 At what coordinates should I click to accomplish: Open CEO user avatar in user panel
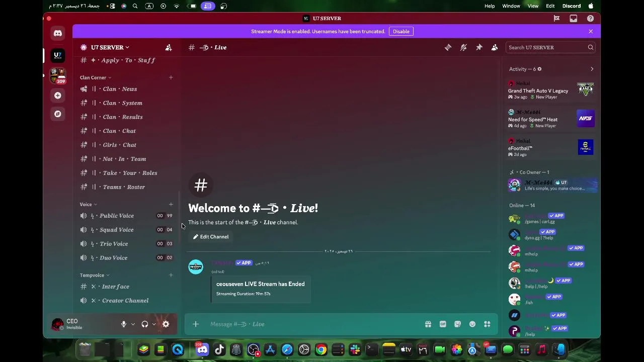point(57,324)
